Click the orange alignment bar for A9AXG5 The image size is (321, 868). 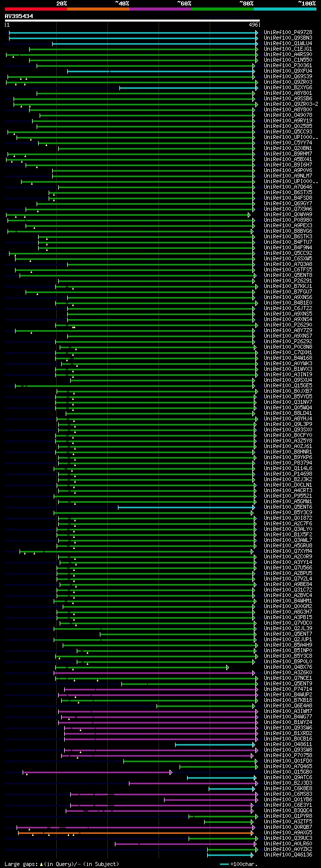[x=135, y=833]
